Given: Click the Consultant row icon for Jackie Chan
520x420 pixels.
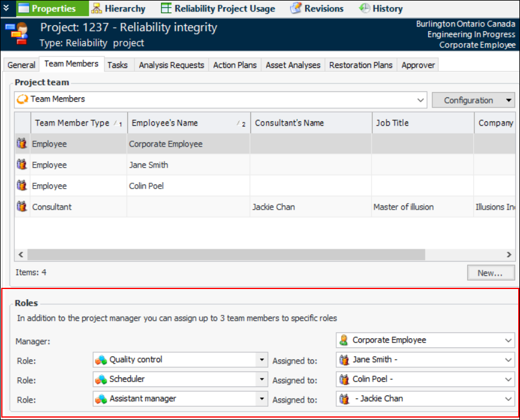Looking at the screenshot, I should [x=22, y=207].
